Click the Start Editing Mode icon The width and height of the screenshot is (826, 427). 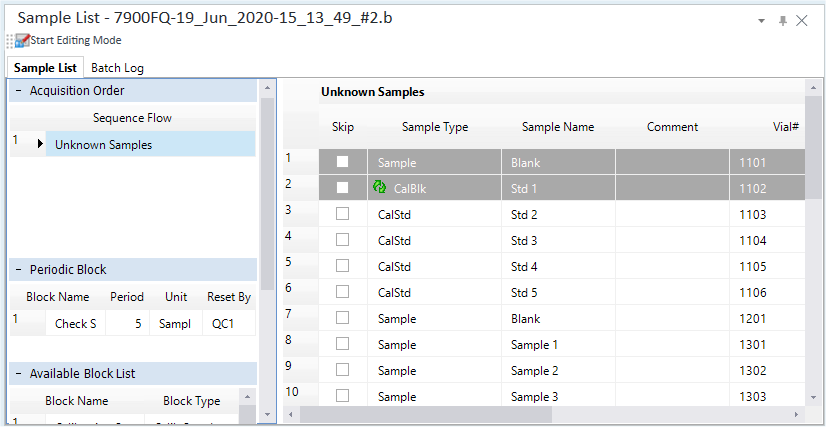(x=23, y=40)
